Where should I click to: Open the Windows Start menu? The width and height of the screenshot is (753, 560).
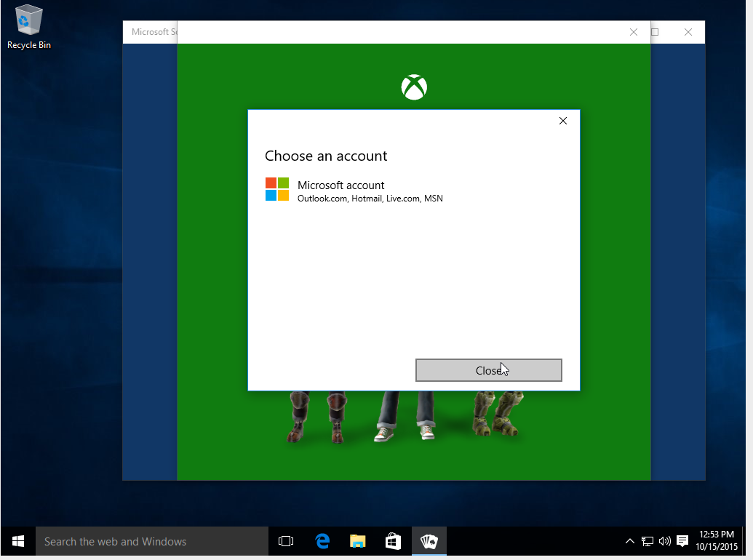(17, 541)
